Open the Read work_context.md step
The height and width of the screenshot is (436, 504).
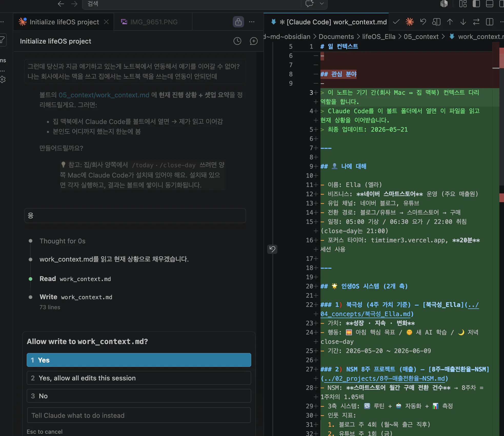click(x=75, y=279)
